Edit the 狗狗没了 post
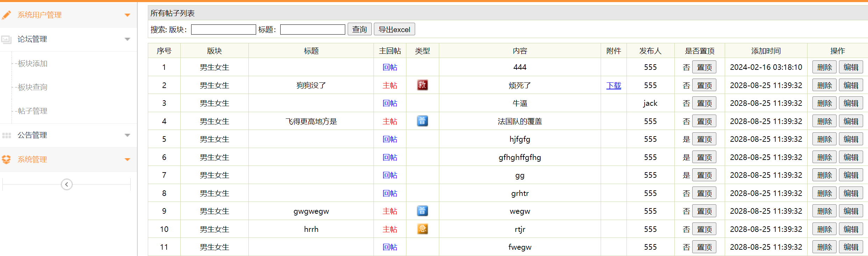868x256 pixels. click(851, 85)
